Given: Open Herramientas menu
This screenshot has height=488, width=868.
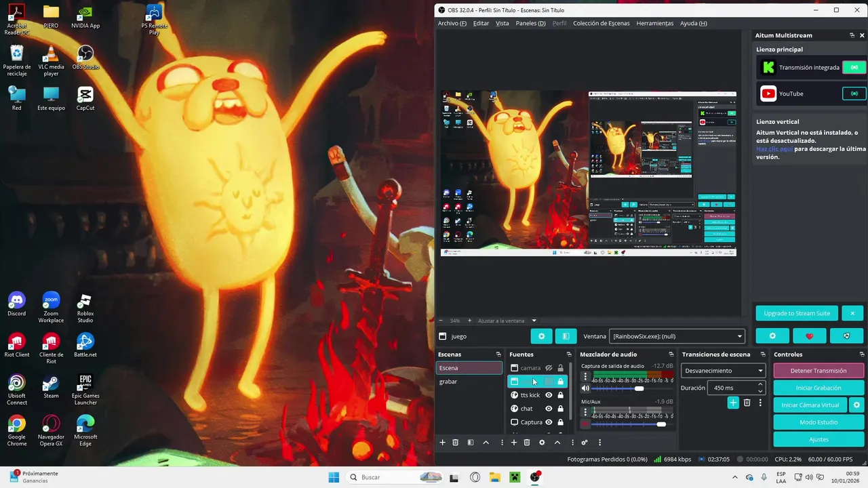Looking at the screenshot, I should click(655, 23).
